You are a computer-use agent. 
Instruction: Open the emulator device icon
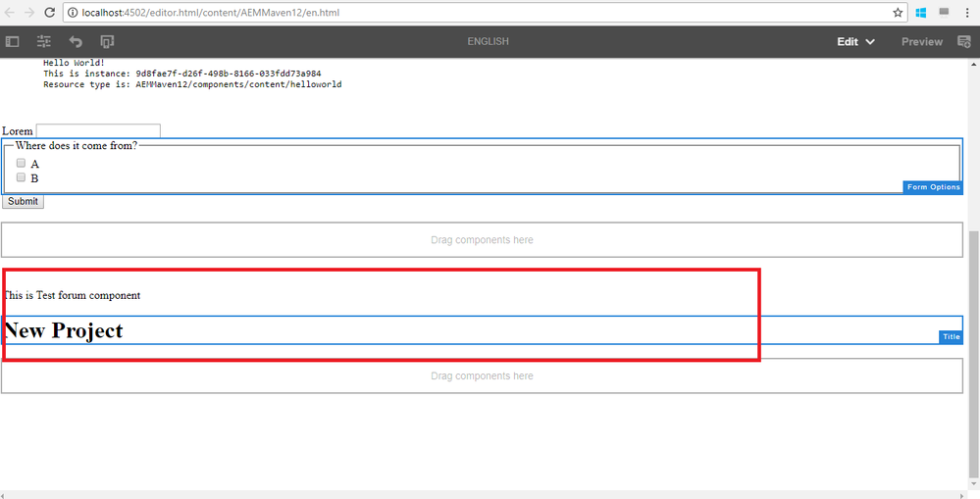tap(107, 42)
